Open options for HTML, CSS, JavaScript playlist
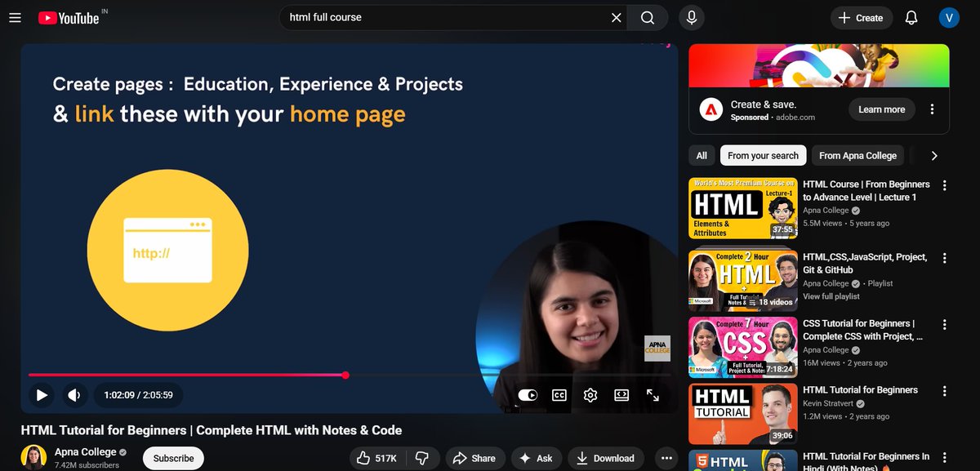The width and height of the screenshot is (980, 471). 945,258
